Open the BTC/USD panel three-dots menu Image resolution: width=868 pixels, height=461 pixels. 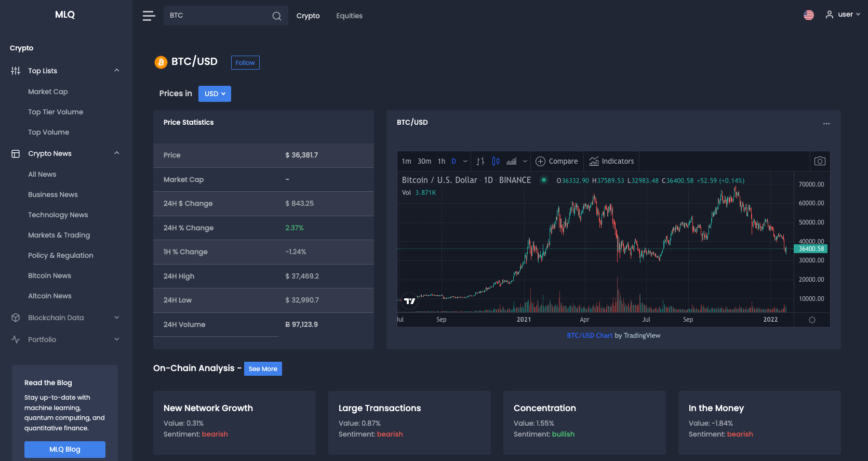[x=826, y=124]
